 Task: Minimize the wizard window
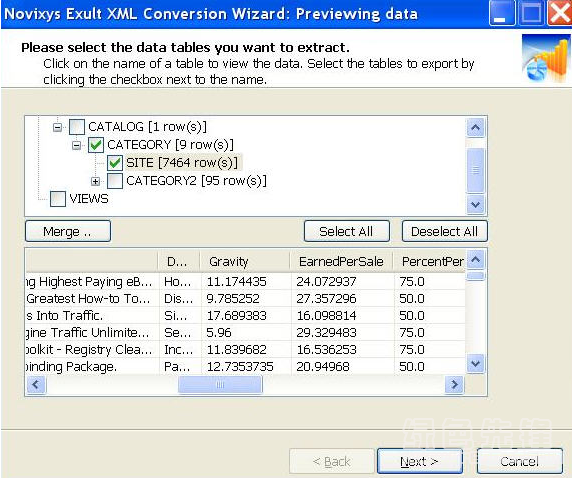[502, 14]
